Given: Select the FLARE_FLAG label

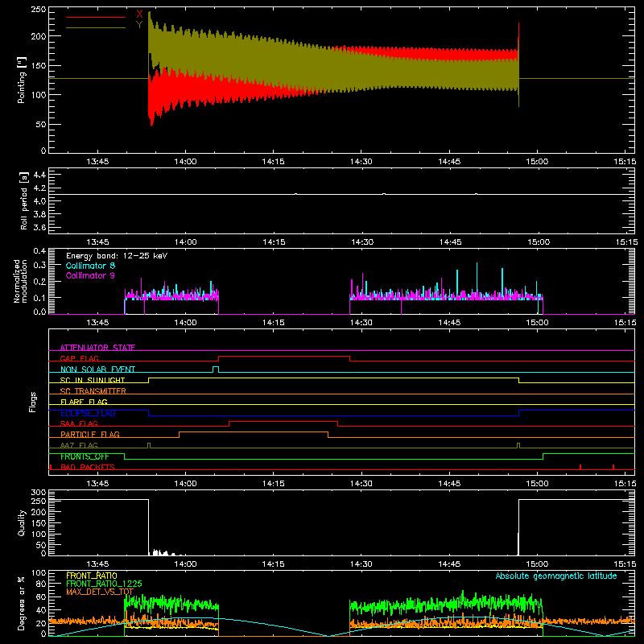Looking at the screenshot, I should pos(84,402).
